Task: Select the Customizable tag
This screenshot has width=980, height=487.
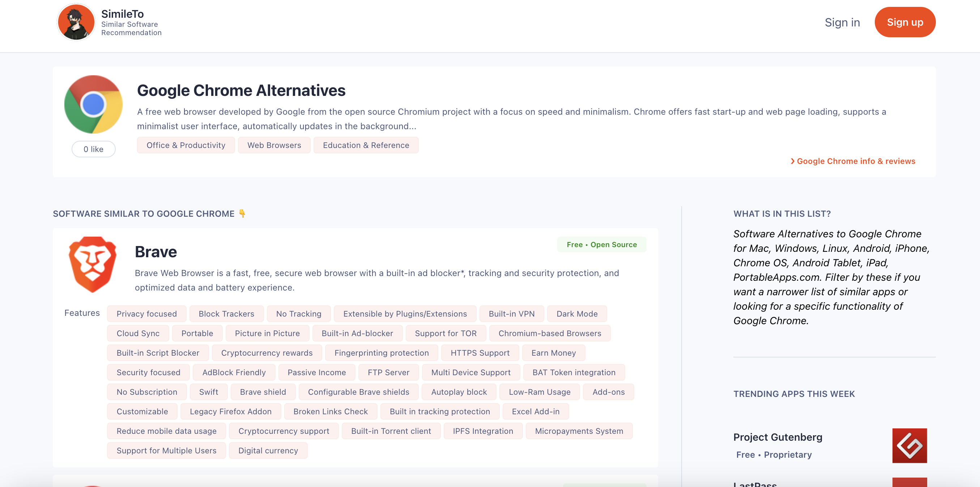Action: (x=142, y=412)
